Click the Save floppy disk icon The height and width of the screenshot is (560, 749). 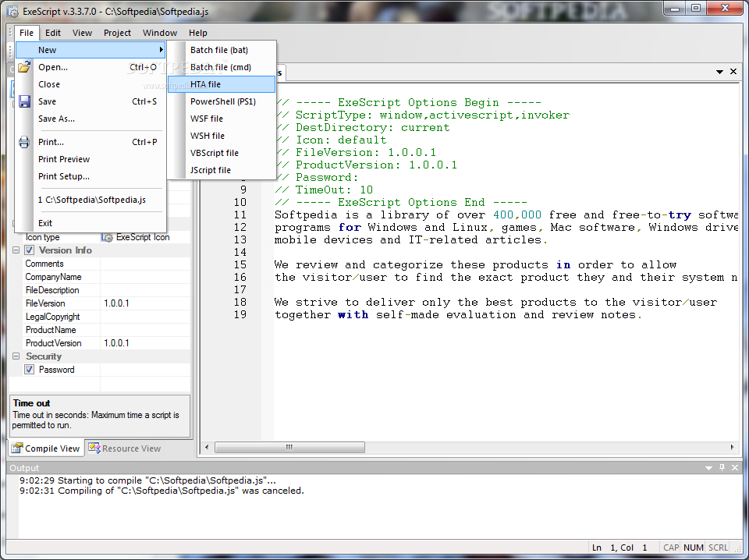pyautogui.click(x=24, y=101)
